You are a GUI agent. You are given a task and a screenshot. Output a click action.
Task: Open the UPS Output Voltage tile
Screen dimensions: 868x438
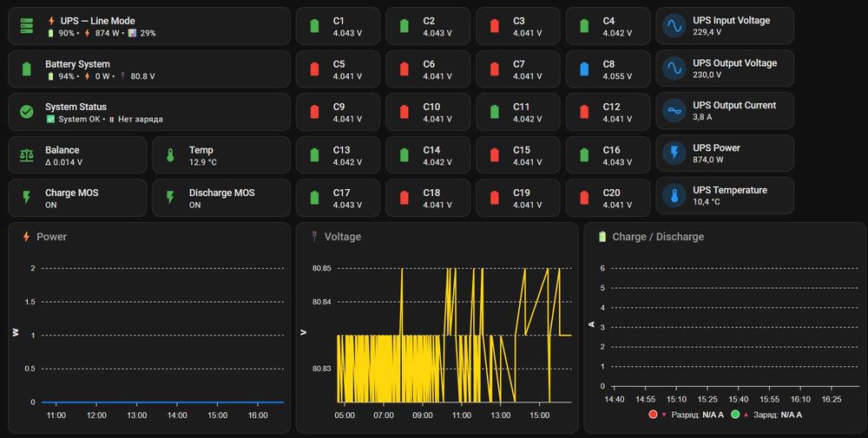[x=725, y=69]
